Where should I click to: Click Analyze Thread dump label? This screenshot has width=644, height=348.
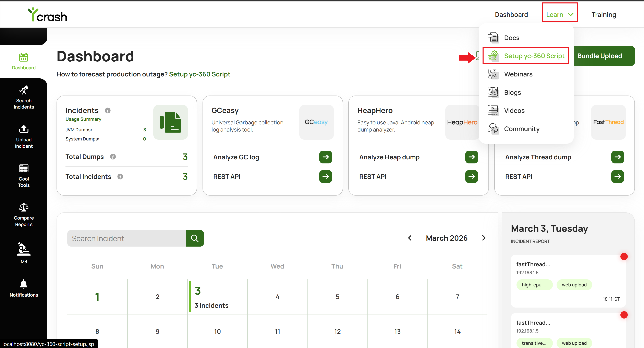coord(538,157)
